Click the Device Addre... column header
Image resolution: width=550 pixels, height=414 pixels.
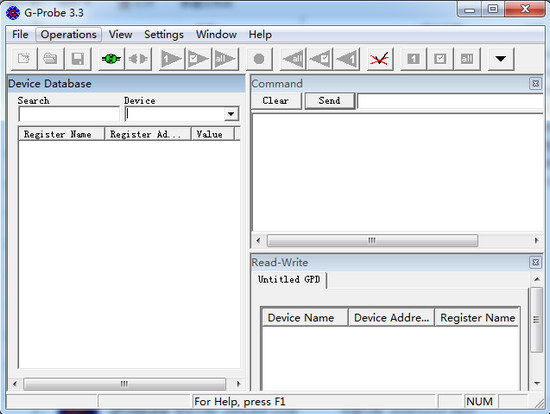(391, 318)
